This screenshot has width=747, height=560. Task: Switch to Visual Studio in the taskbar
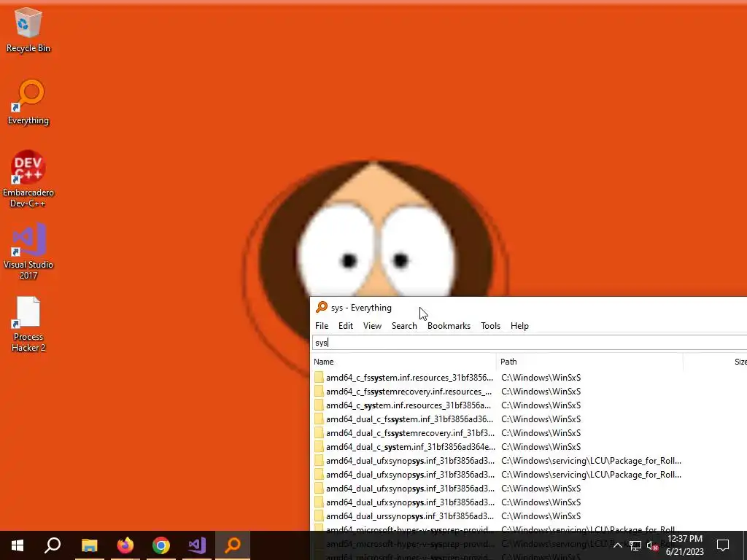[x=197, y=545]
